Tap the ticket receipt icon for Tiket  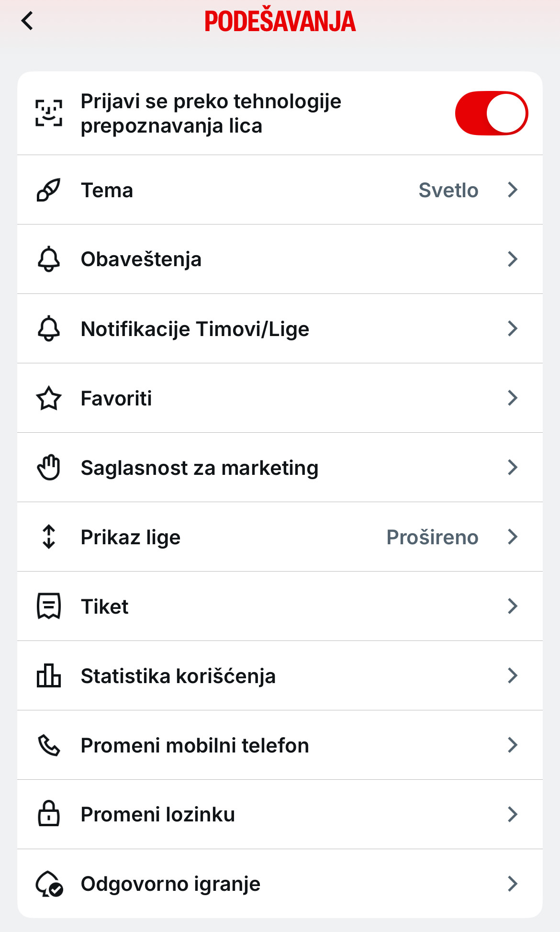coord(49,606)
